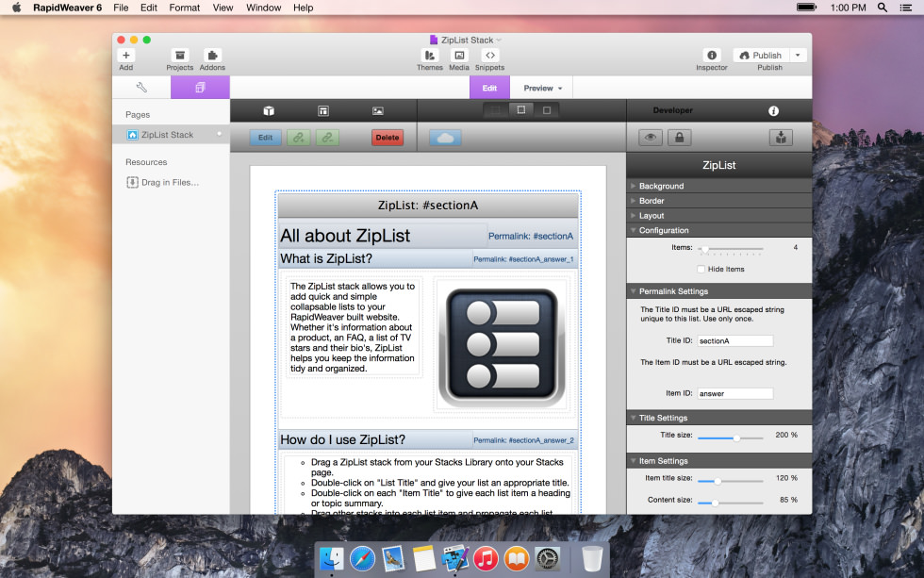Toggle the padlock lock button
924x578 pixels.
point(680,138)
